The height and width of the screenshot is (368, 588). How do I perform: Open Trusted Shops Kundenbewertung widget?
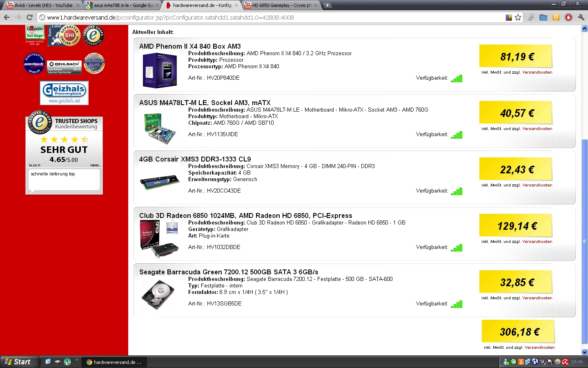64,152
